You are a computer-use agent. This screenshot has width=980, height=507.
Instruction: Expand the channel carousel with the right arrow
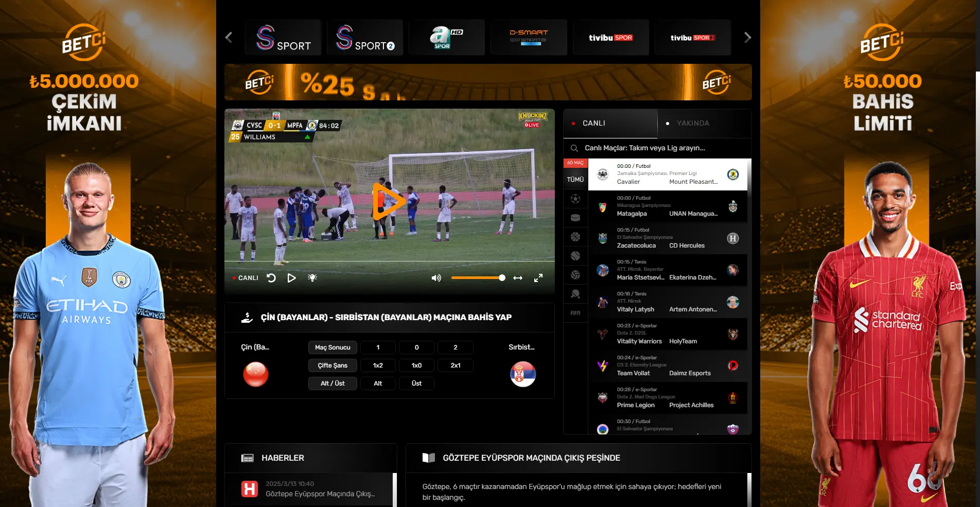click(x=748, y=37)
